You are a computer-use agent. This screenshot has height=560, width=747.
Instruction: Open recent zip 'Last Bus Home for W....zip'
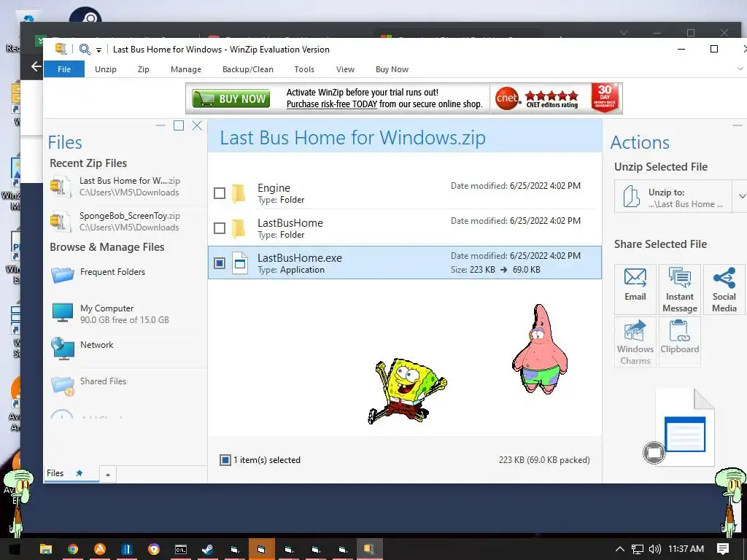click(129, 187)
